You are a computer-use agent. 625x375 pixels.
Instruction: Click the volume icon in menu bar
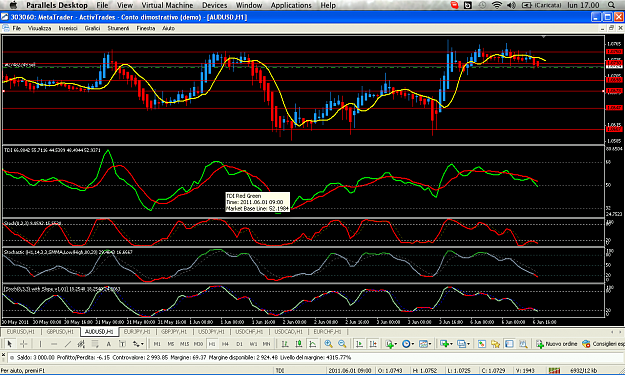(x=511, y=5)
